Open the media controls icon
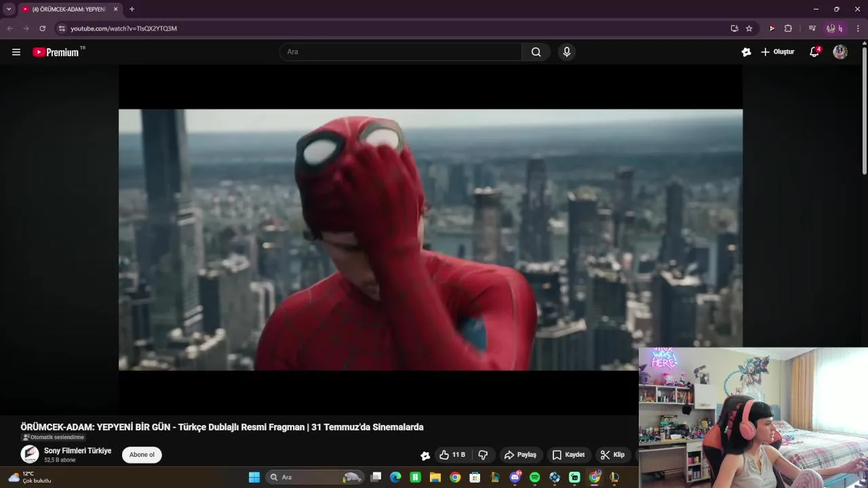 point(812,28)
